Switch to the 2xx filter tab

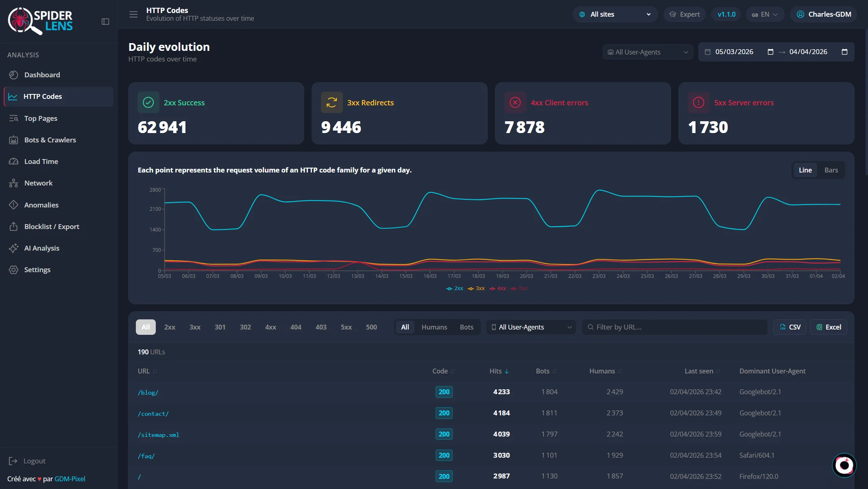pos(169,327)
